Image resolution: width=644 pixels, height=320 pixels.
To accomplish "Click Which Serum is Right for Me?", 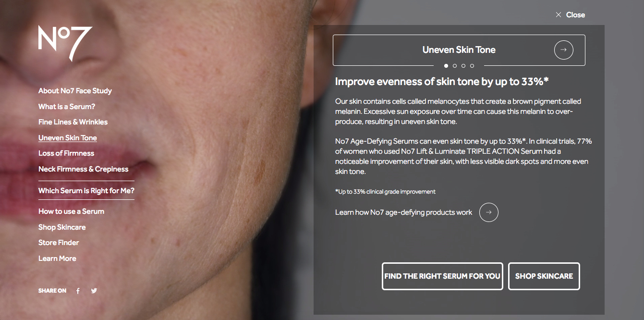I will pos(86,191).
